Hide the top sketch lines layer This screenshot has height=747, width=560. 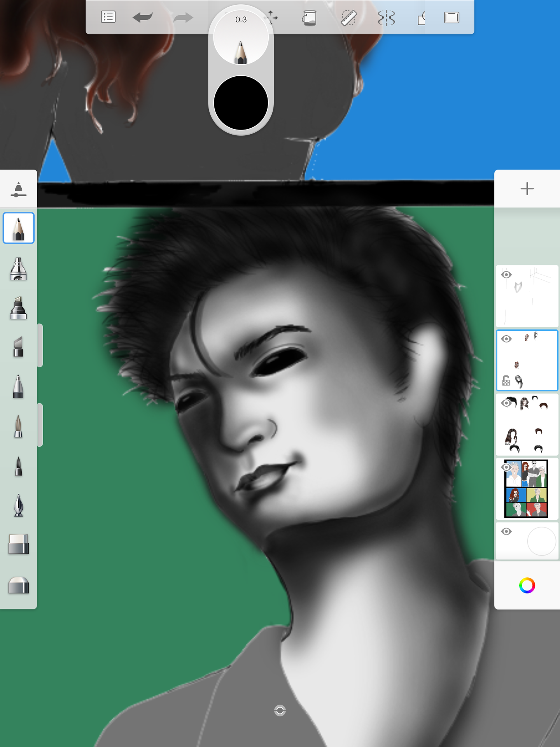point(506,275)
